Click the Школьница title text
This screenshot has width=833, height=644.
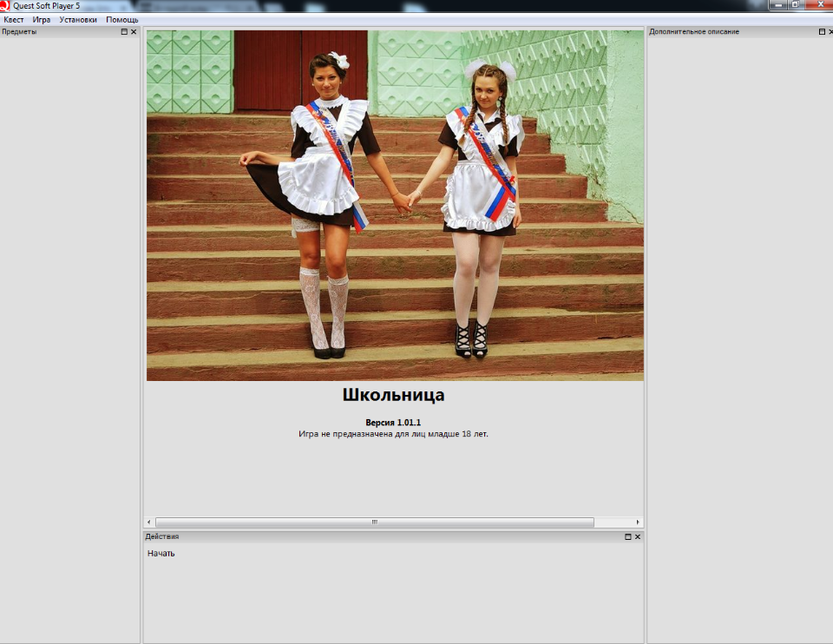(x=393, y=395)
